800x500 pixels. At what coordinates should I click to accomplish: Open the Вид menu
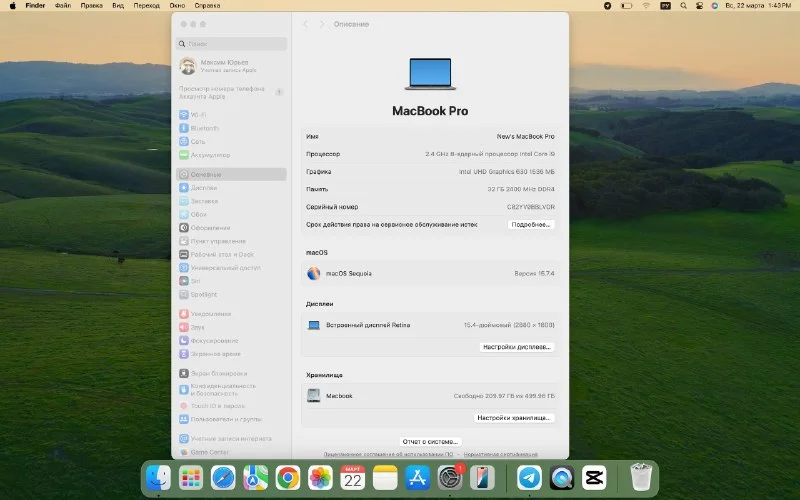(118, 6)
